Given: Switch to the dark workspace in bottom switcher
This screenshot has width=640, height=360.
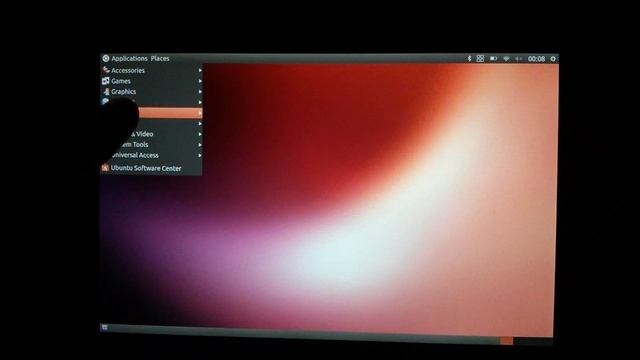Looking at the screenshot, I should (x=533, y=341).
